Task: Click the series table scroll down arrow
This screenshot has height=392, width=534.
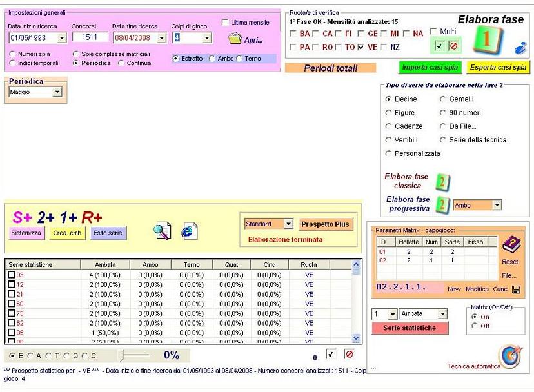Action: [x=356, y=338]
